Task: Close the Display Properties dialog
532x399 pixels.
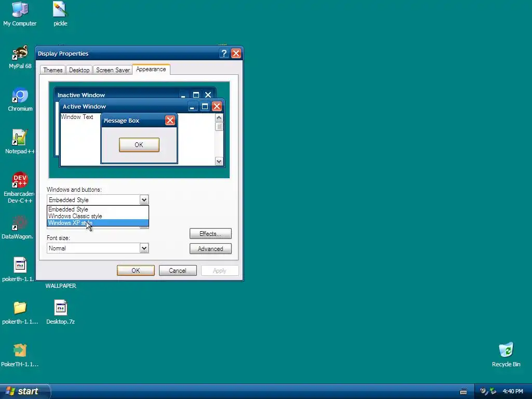Action: coord(236,54)
